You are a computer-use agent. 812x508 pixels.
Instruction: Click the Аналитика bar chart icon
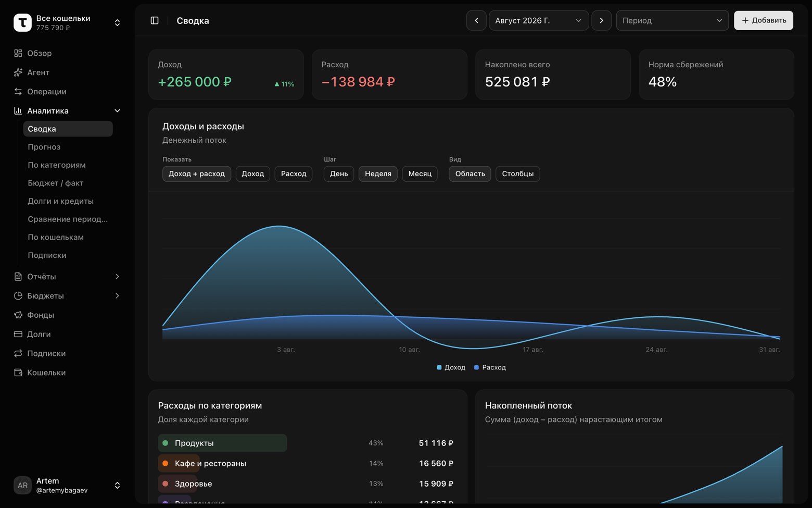pyautogui.click(x=18, y=110)
